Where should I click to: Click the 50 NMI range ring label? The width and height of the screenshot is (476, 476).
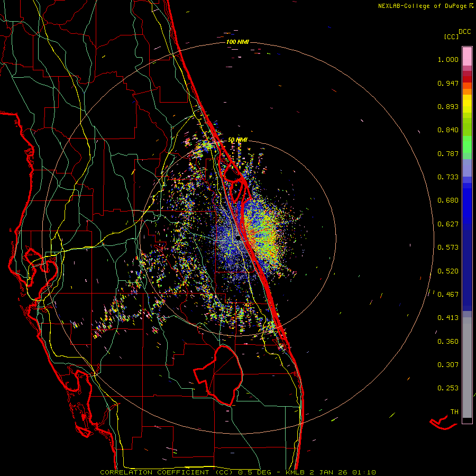point(237,140)
